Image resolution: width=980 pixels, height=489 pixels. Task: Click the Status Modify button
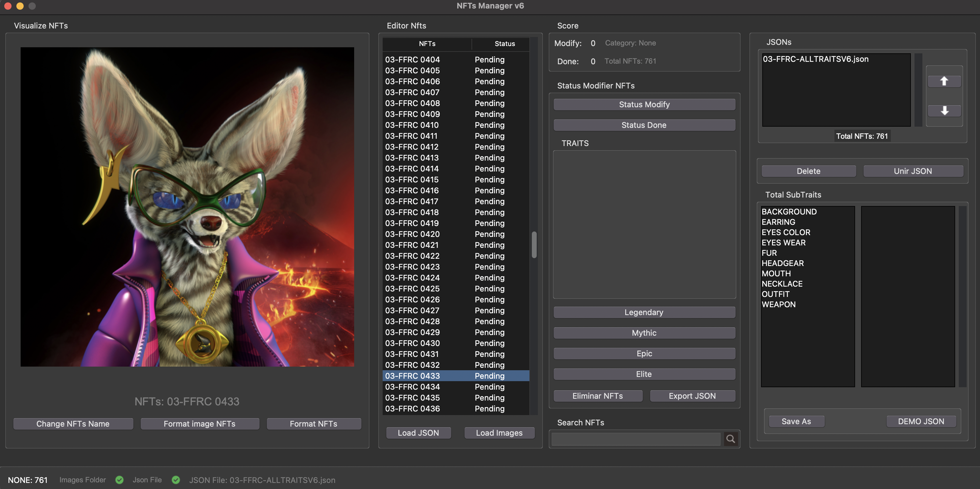644,105
